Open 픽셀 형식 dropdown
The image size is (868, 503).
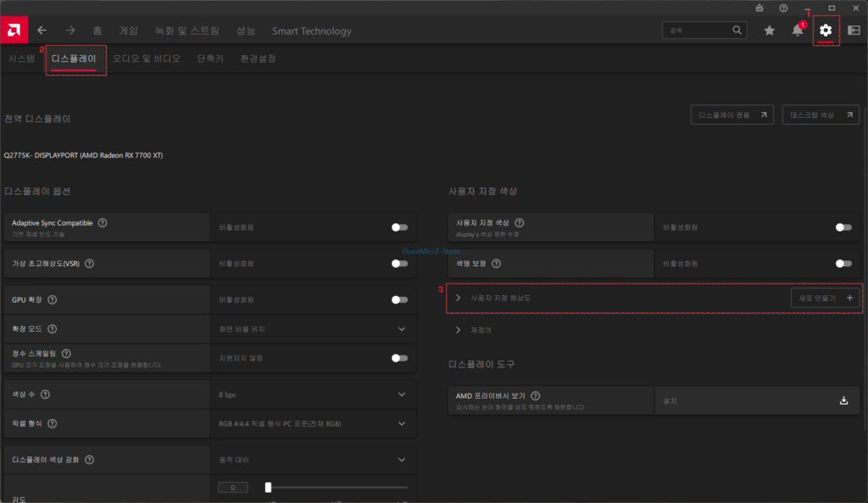coord(313,424)
